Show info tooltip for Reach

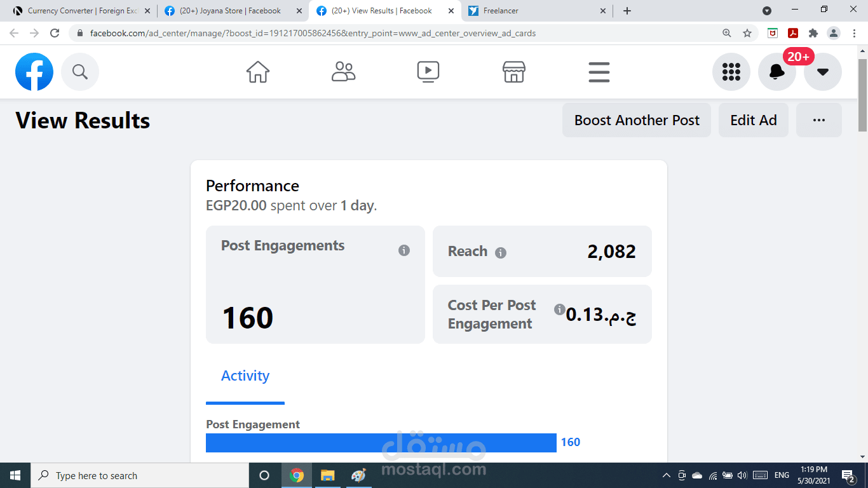501,253
